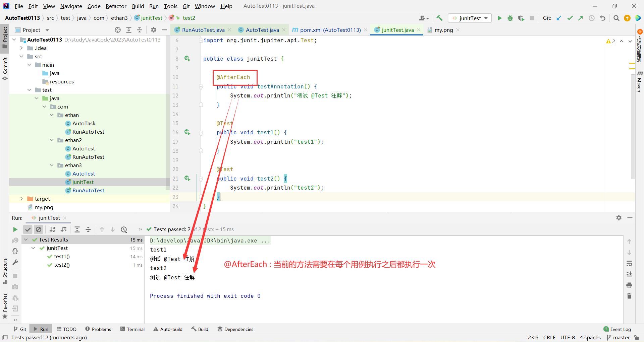
Task: Click gutter run icon at line 16
Action: (187, 132)
